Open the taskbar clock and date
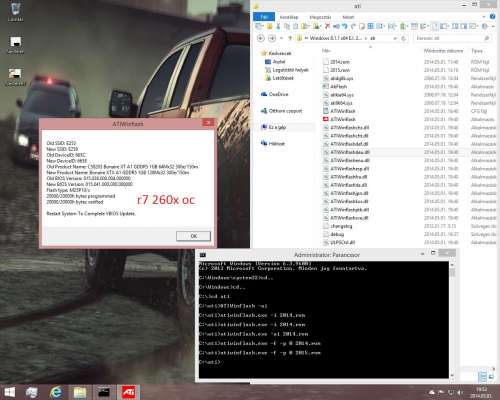The width and height of the screenshot is (500, 400). (481, 392)
